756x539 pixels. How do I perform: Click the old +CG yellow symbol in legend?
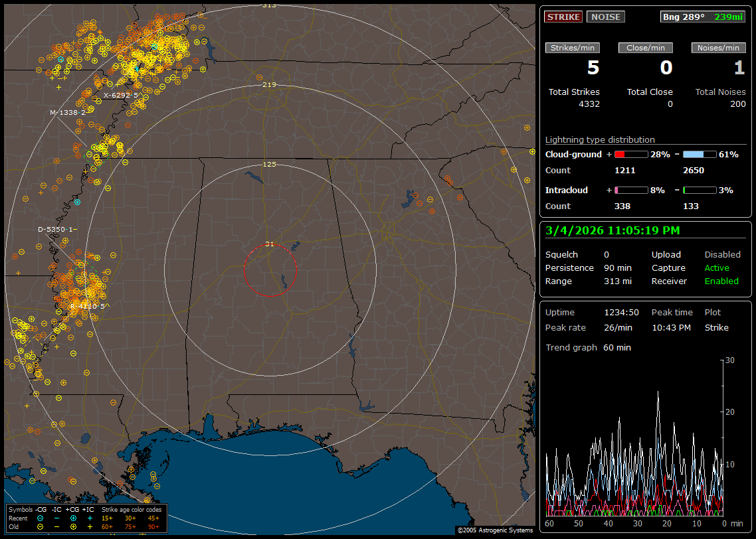point(73,526)
